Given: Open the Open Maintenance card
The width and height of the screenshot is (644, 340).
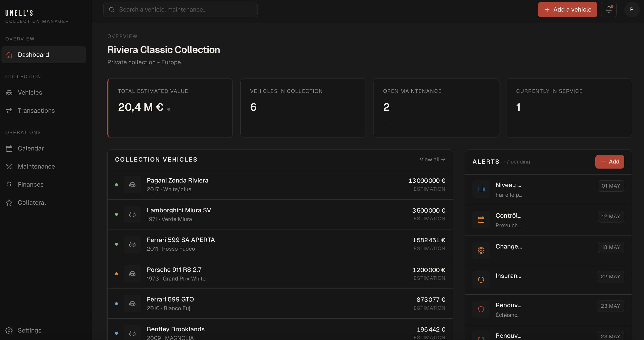Looking at the screenshot, I should pyautogui.click(x=436, y=108).
